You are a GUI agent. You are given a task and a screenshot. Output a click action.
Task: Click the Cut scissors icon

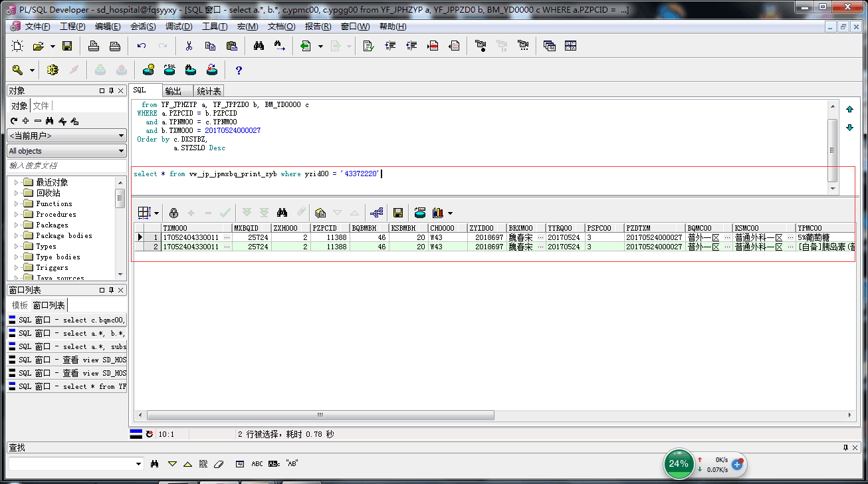pos(189,46)
